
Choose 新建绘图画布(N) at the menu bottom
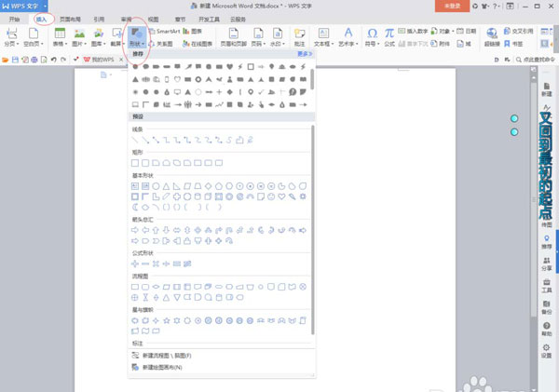(162, 367)
